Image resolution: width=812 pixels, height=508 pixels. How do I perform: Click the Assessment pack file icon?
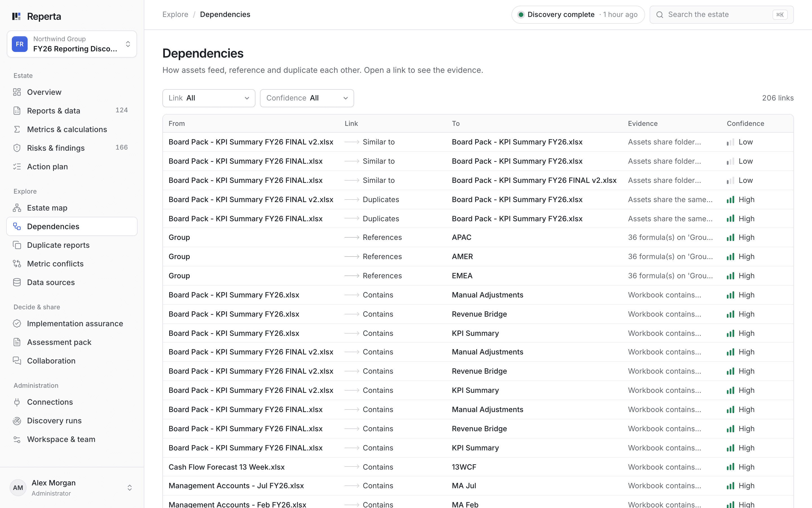17,342
